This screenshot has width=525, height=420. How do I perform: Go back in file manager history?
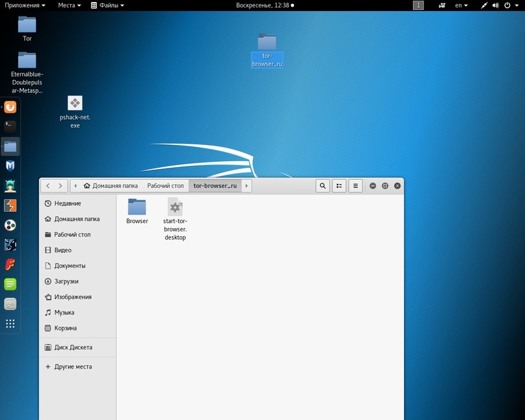click(x=48, y=186)
